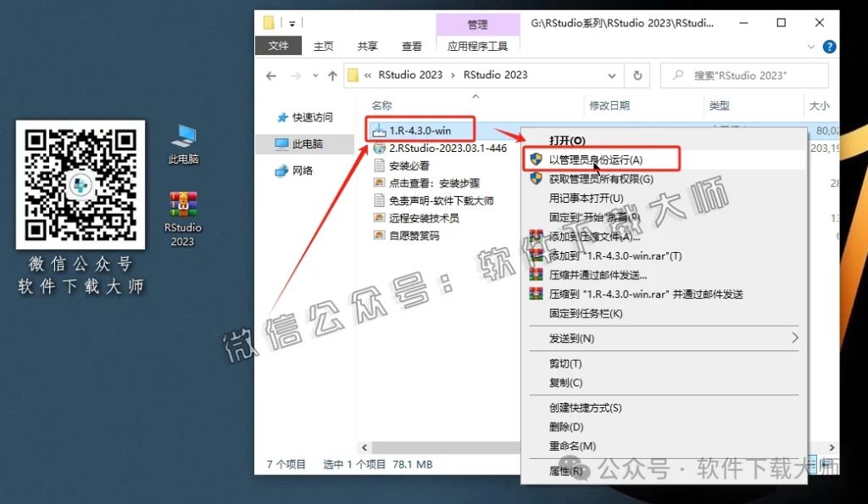
Task: Expand the address bar dropdown arrow
Action: (612, 76)
